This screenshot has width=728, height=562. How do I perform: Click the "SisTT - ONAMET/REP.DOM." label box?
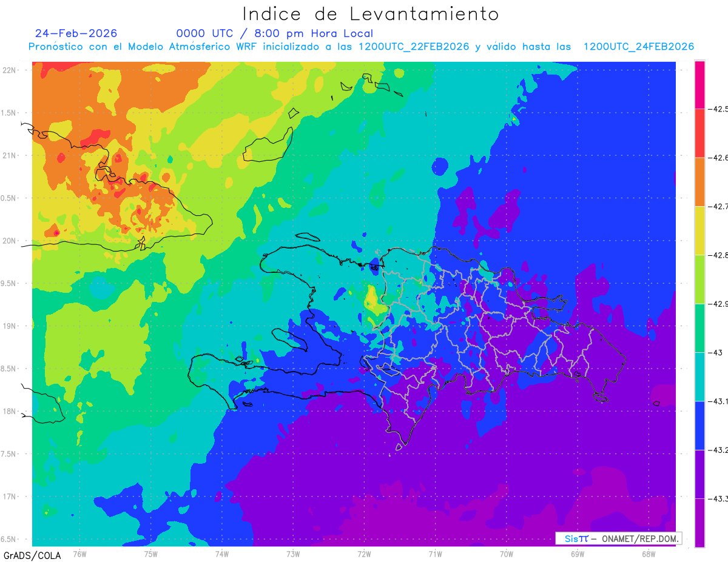618,538
